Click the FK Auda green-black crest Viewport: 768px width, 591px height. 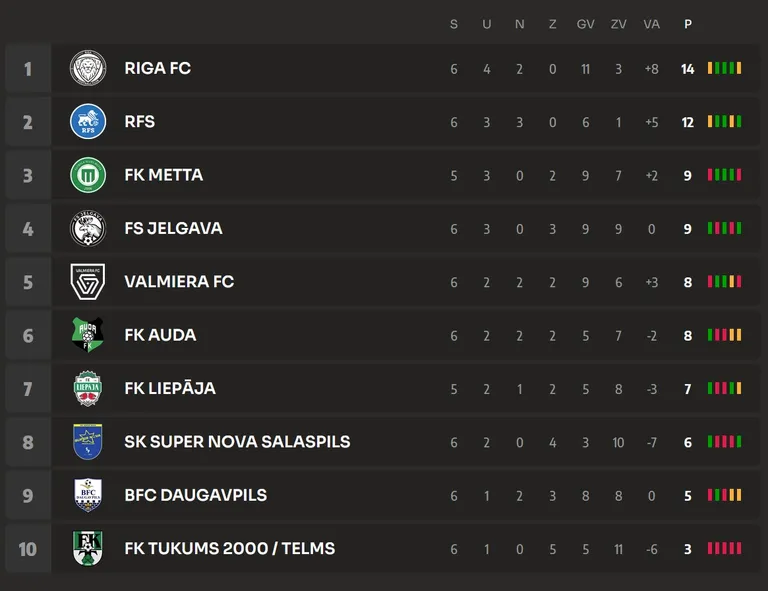(x=88, y=335)
